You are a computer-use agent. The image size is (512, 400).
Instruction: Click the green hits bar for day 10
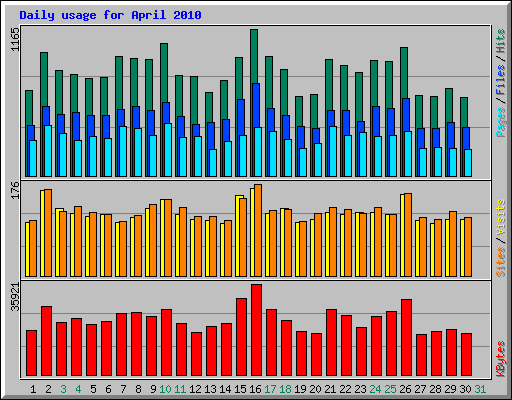pyautogui.click(x=164, y=72)
